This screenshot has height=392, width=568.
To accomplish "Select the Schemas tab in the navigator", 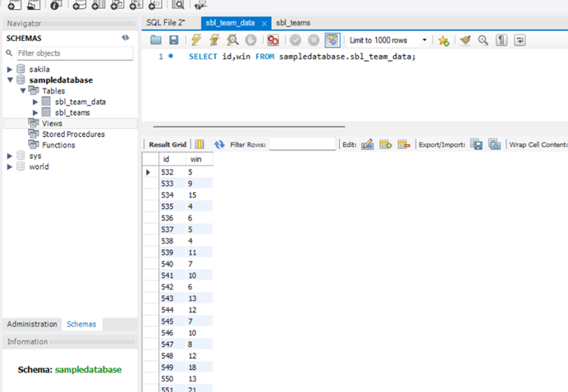I will (81, 324).
